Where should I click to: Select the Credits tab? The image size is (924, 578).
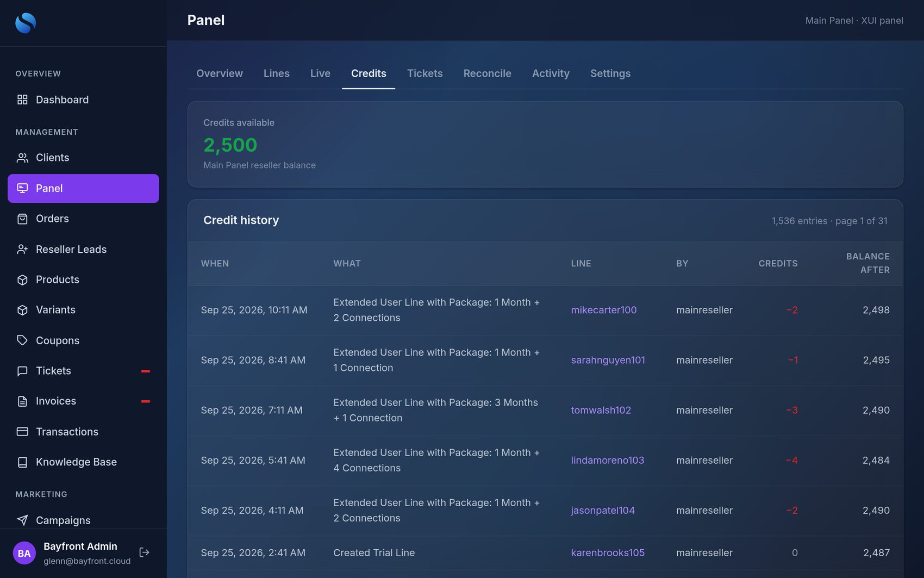(369, 73)
